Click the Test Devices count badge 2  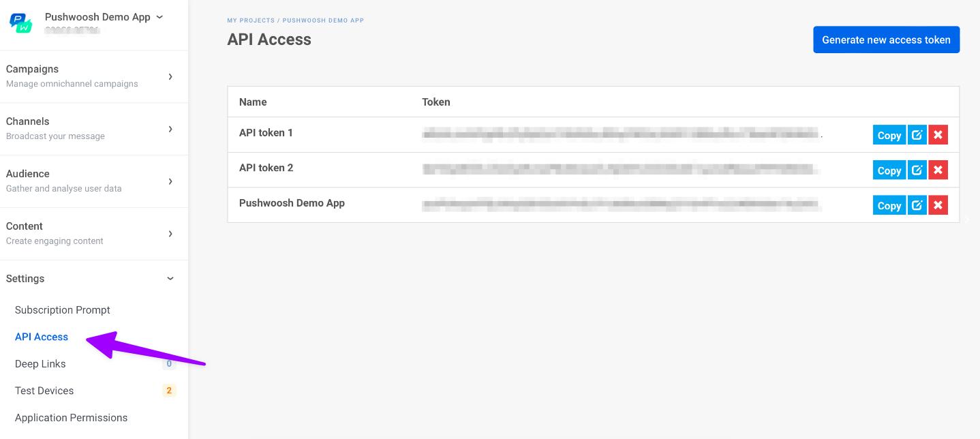[169, 391]
